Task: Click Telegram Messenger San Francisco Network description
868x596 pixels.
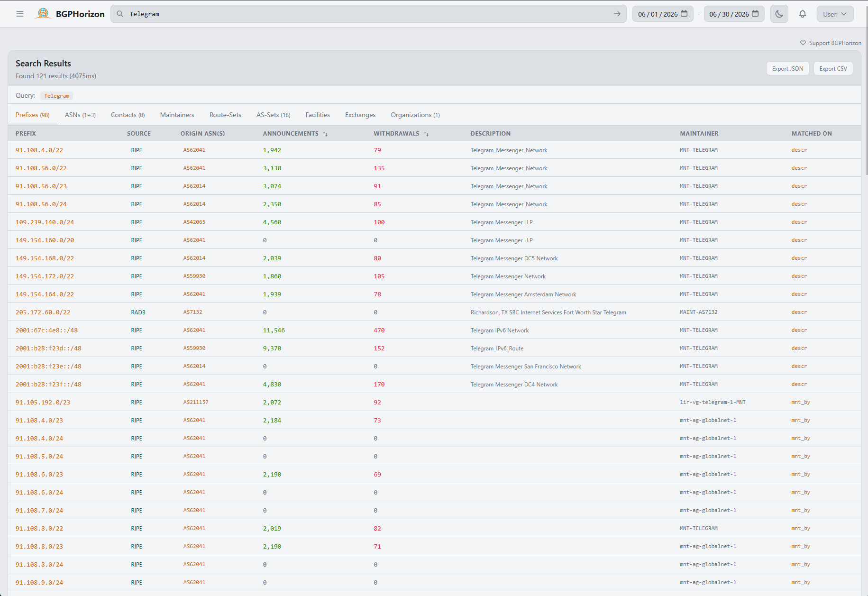Action: 526,367
